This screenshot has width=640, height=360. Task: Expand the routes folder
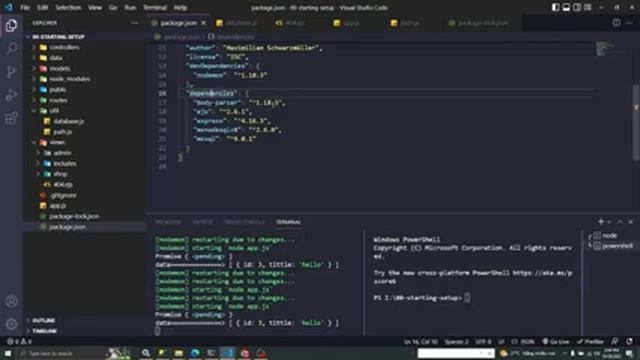[58, 100]
